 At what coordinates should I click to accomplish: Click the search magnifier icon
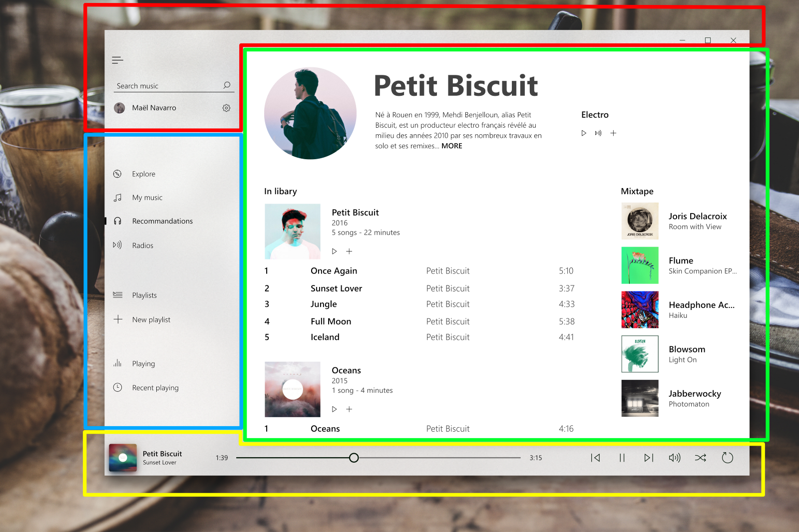227,85
